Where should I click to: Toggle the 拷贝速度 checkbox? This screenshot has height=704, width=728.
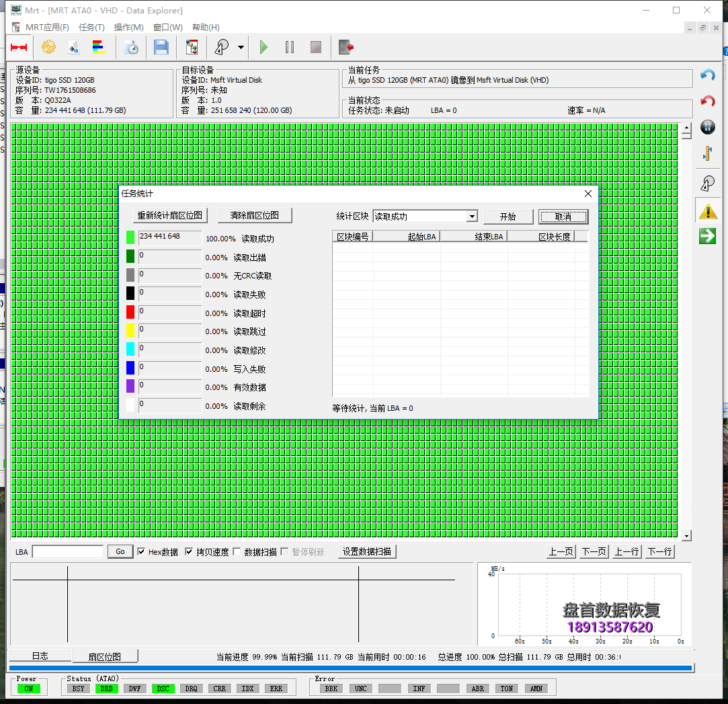pyautogui.click(x=190, y=552)
